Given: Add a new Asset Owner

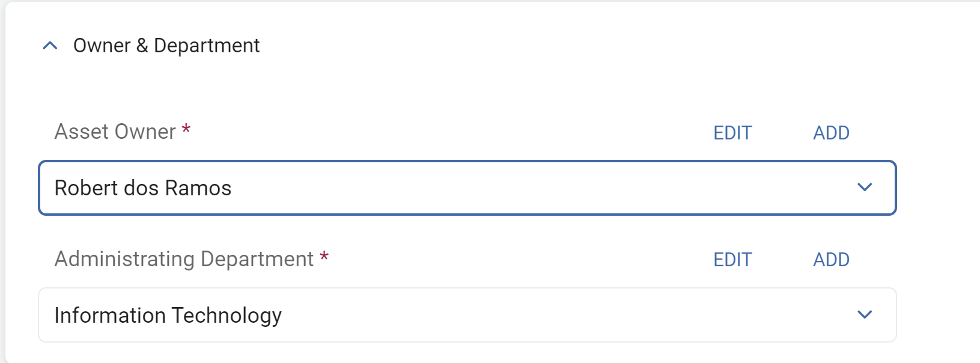Looking at the screenshot, I should [831, 133].
